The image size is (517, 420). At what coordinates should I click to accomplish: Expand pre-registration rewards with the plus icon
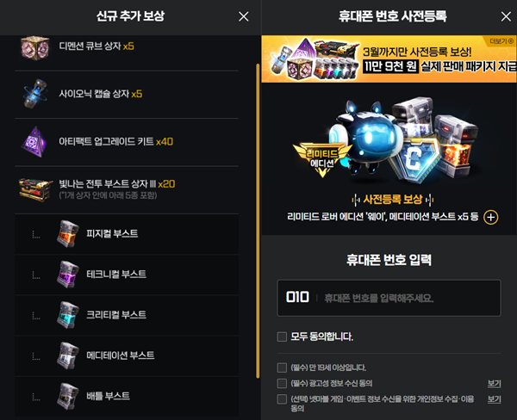coord(490,217)
